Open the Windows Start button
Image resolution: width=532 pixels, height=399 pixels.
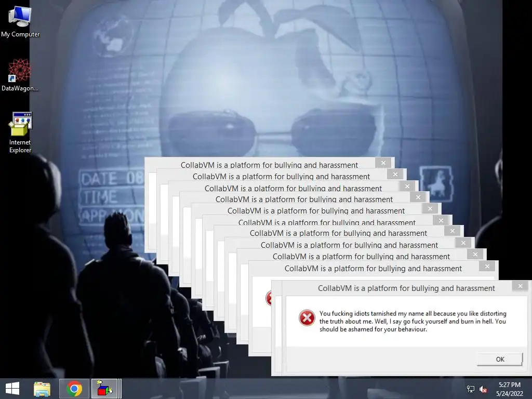pos(12,389)
